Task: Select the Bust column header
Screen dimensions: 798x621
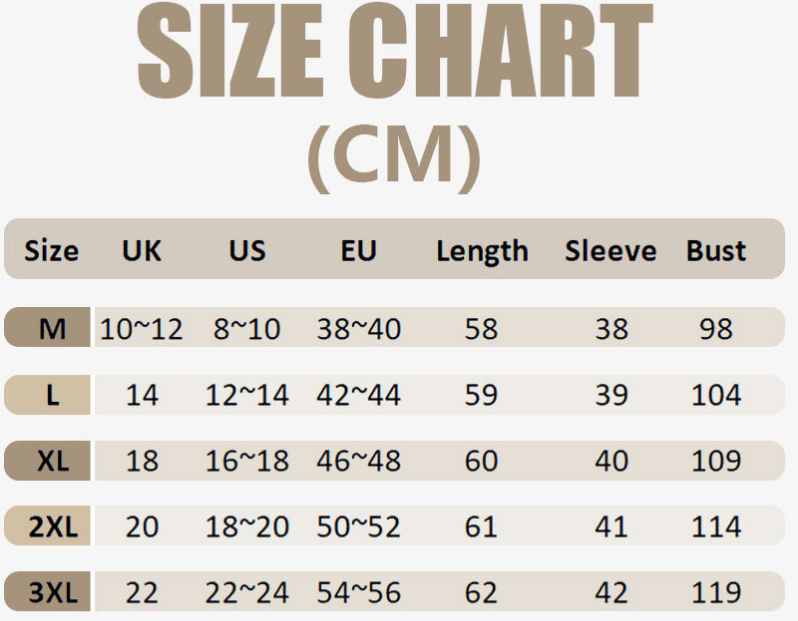Action: pos(716,250)
